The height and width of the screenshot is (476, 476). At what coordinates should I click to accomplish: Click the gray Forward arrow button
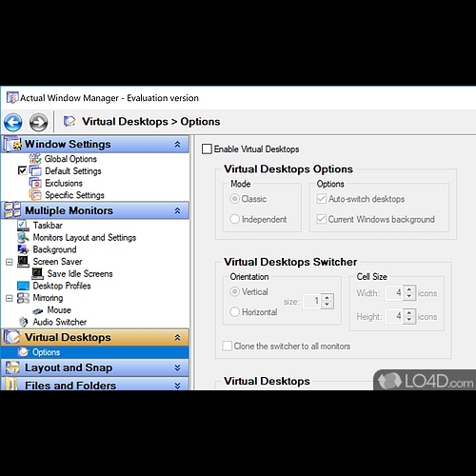click(39, 122)
